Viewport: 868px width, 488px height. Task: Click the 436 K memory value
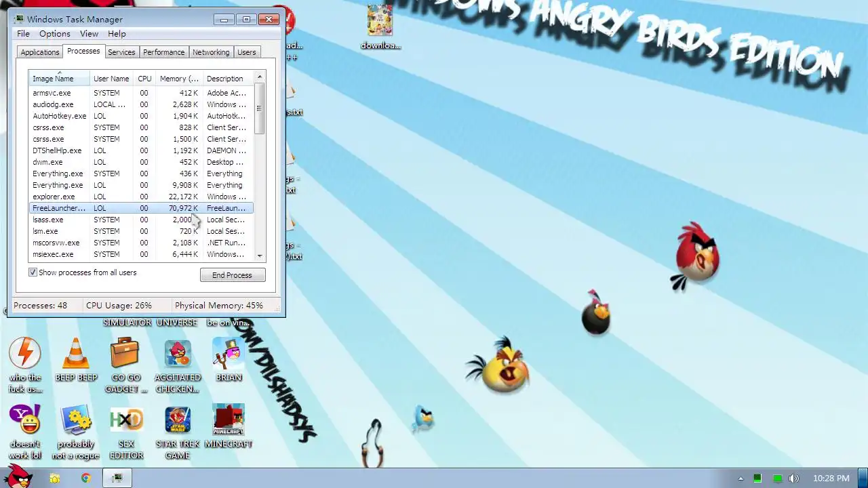point(189,174)
